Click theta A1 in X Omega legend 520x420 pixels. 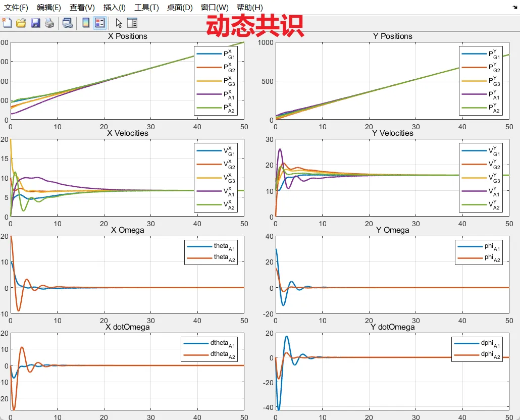211,246
